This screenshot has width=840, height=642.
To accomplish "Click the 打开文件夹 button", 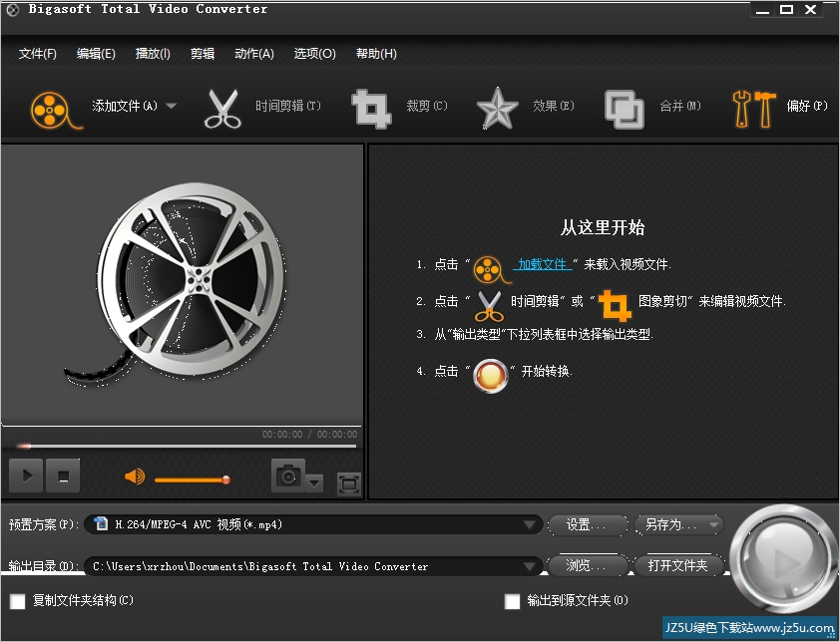I will coord(678,565).
